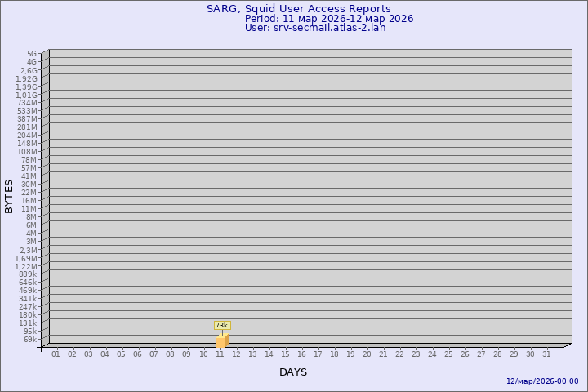This screenshot has width=588, height=392.
Task: Click the timestamp in the bottom-right corner
Action: click(542, 381)
